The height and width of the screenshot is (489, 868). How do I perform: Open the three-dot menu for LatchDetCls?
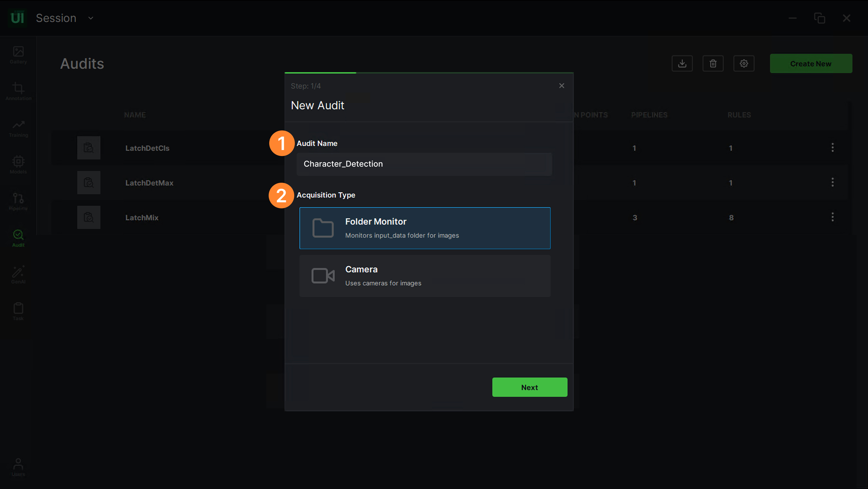[832, 147]
